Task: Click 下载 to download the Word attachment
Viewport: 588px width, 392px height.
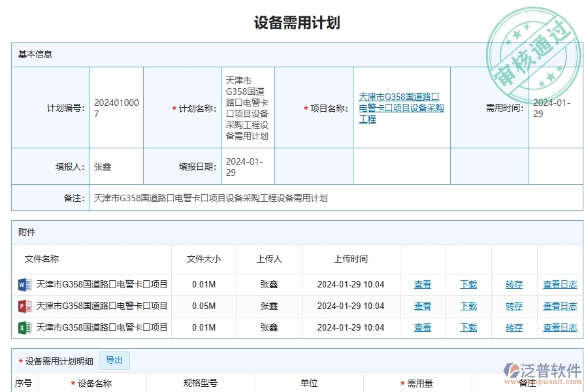Action: tap(468, 284)
